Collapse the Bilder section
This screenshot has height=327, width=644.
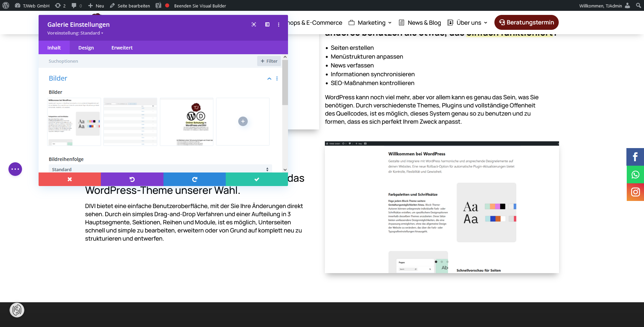pos(269,79)
